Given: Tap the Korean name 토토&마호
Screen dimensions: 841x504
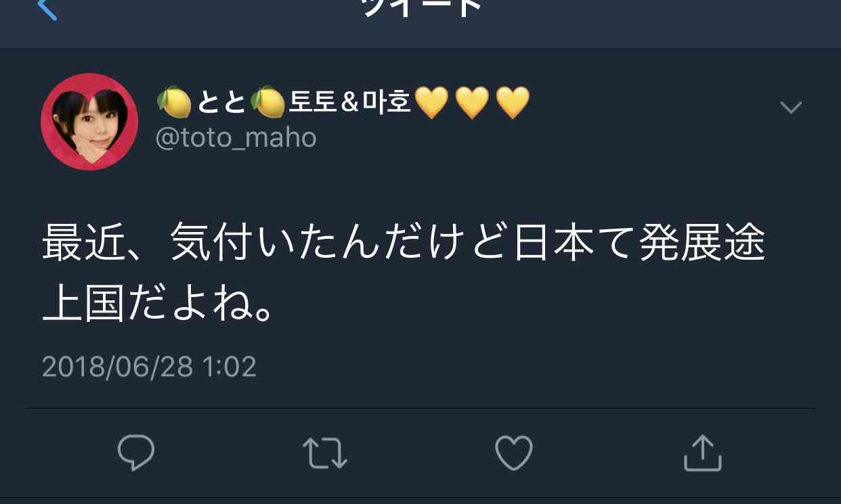Looking at the screenshot, I should (x=350, y=103).
